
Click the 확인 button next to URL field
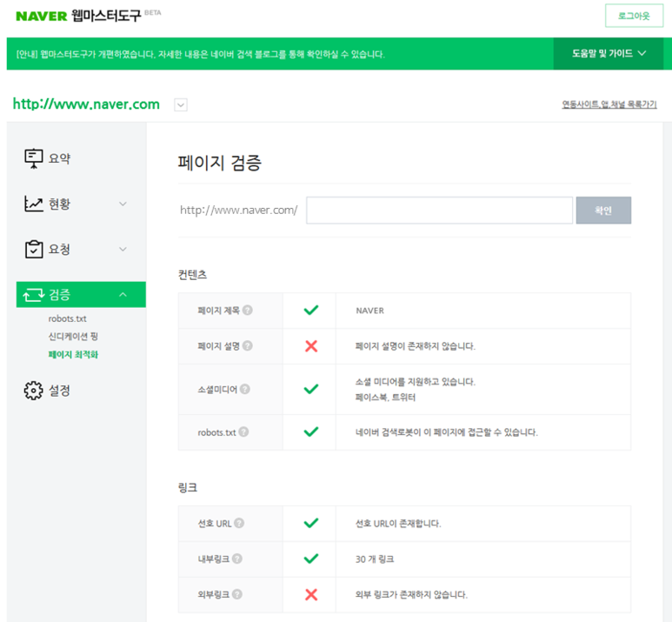[603, 211]
